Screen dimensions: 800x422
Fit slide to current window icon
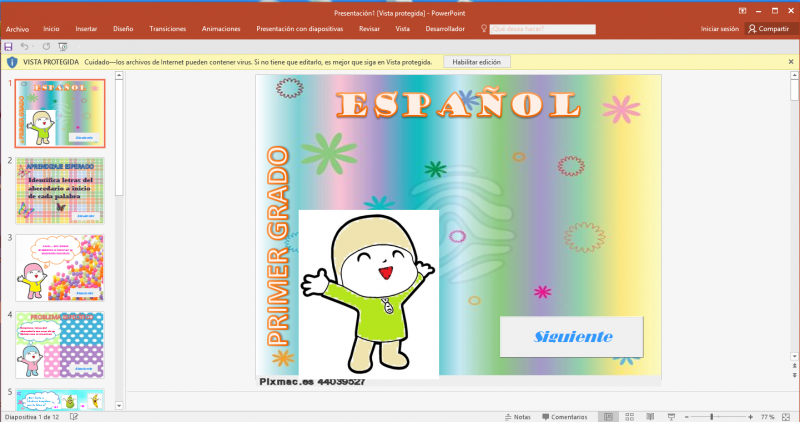[x=786, y=417]
